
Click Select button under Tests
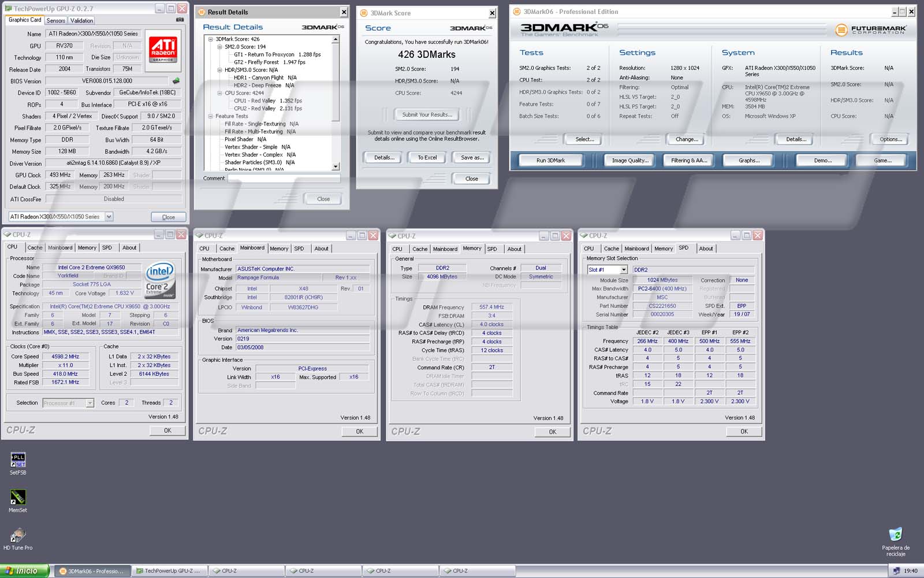pyautogui.click(x=584, y=139)
